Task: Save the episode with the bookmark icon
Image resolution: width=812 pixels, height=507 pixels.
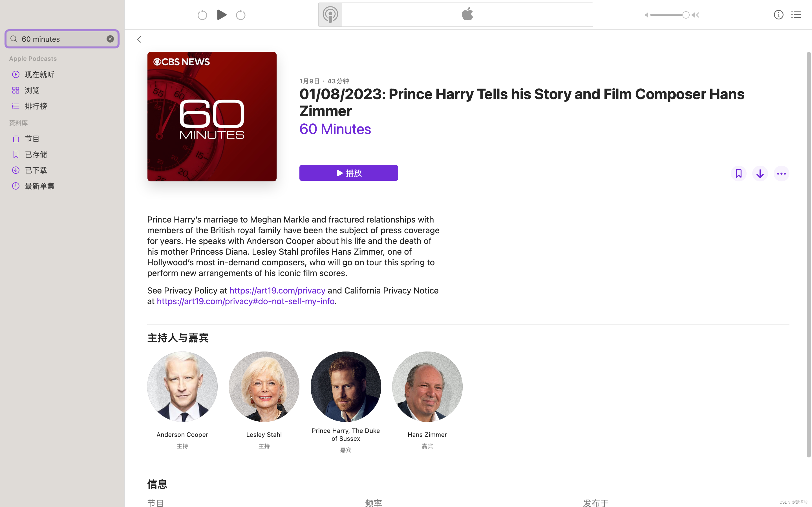Action: click(738, 173)
